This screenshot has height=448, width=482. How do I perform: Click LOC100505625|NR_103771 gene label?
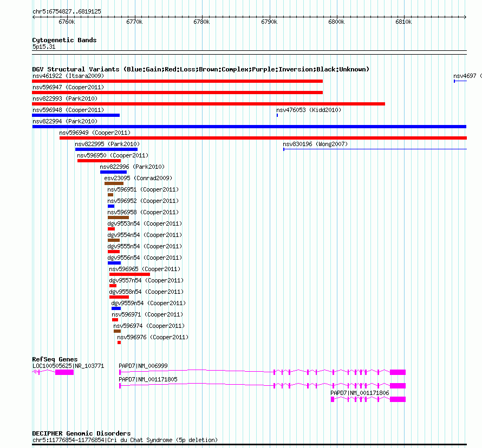pyautogui.click(x=68, y=366)
